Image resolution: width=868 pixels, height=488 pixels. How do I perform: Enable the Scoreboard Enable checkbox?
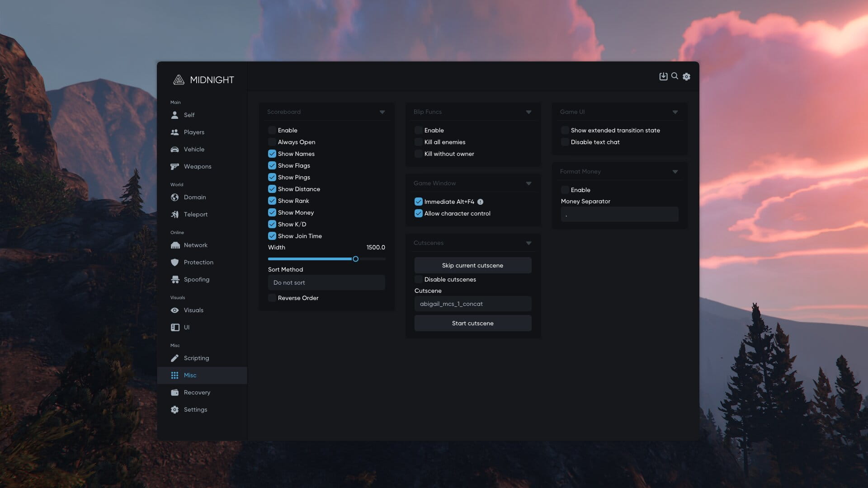click(x=272, y=131)
